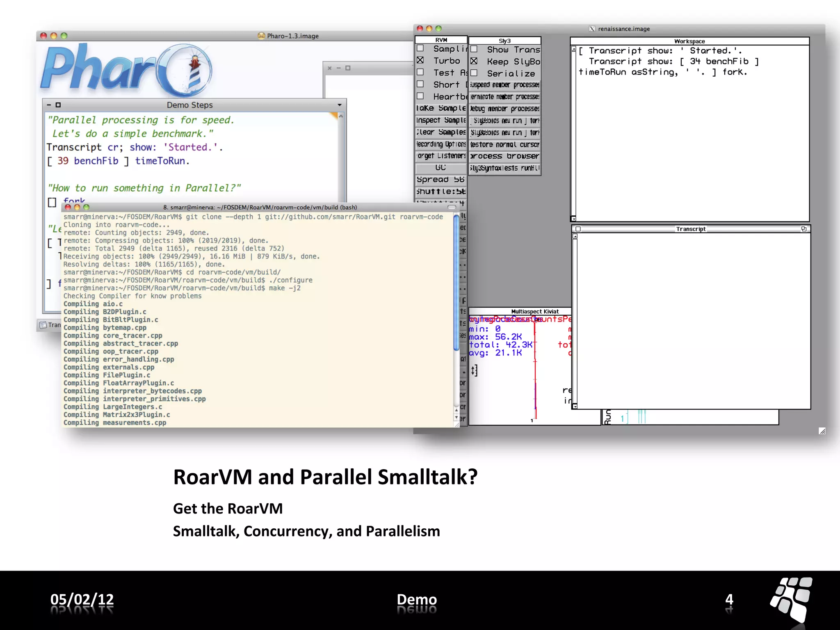Click Restore normal cursor button

[x=505, y=144]
